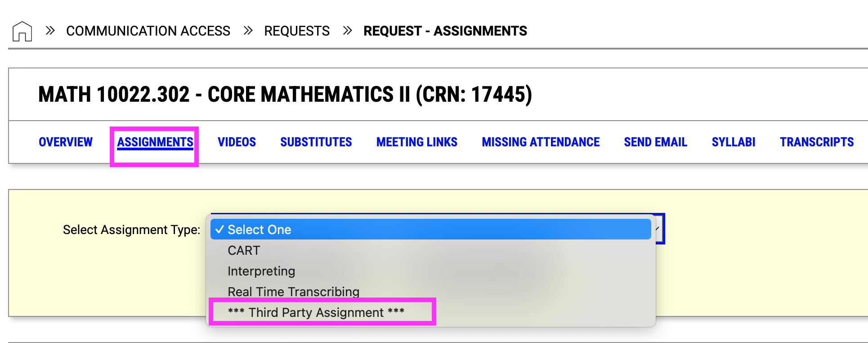
Task: View the Missing Attendance tab
Action: (541, 142)
